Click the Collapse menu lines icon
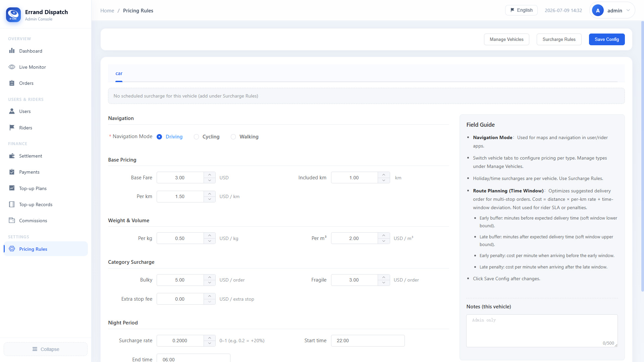The height and width of the screenshot is (362, 644). [x=35, y=349]
